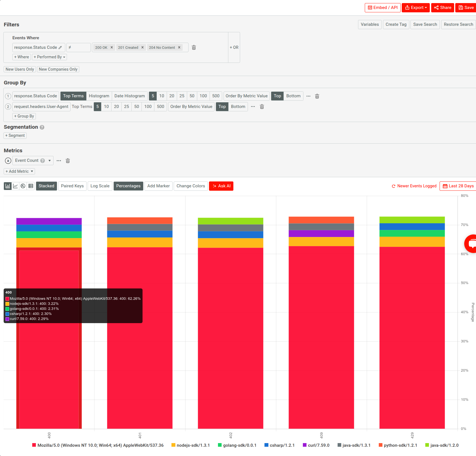
Task: Click the Save Search button
Action: point(425,24)
